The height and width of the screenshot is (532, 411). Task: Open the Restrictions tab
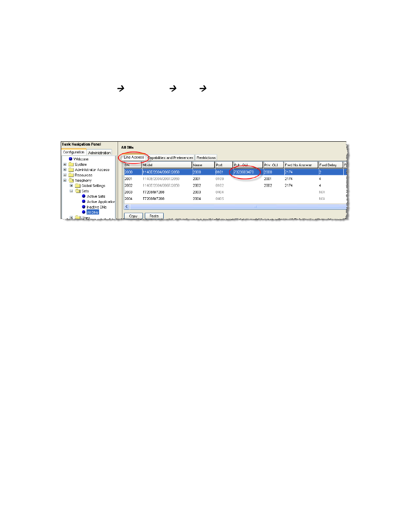coord(206,158)
